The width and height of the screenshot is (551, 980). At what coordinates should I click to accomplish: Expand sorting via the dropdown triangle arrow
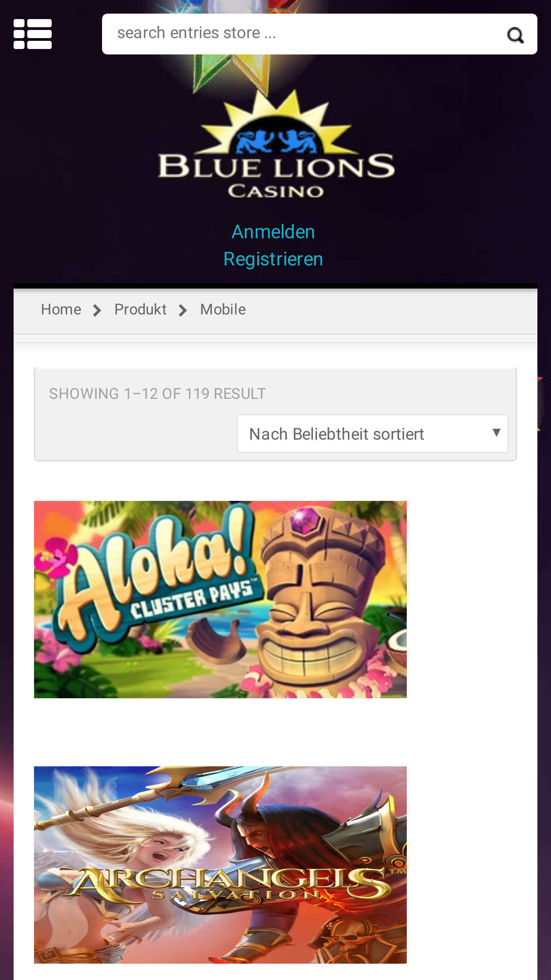point(497,432)
